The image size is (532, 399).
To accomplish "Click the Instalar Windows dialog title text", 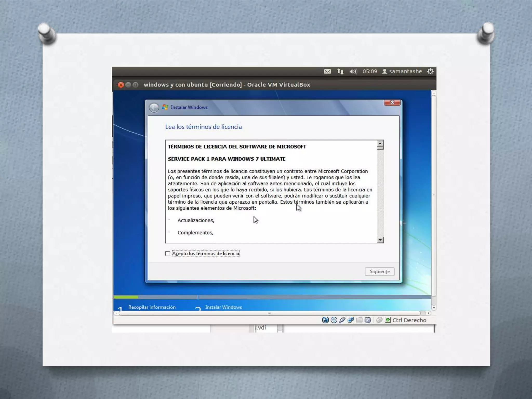I will click(189, 107).
